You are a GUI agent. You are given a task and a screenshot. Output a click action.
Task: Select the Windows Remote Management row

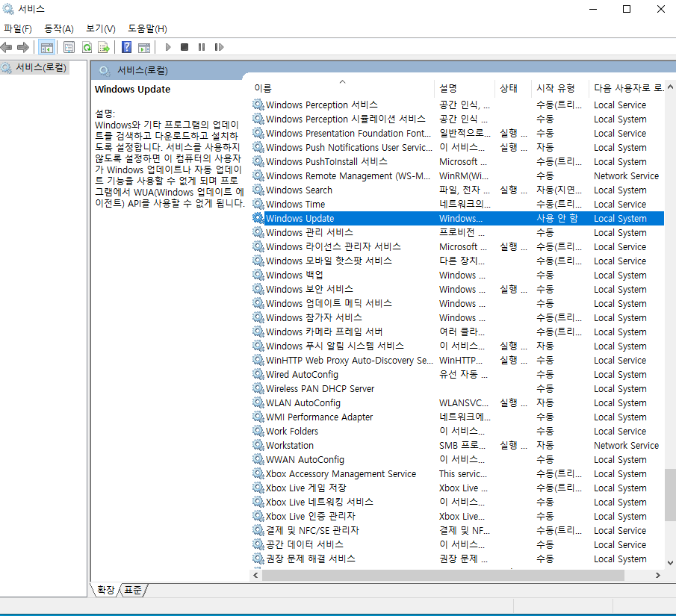tap(457, 176)
